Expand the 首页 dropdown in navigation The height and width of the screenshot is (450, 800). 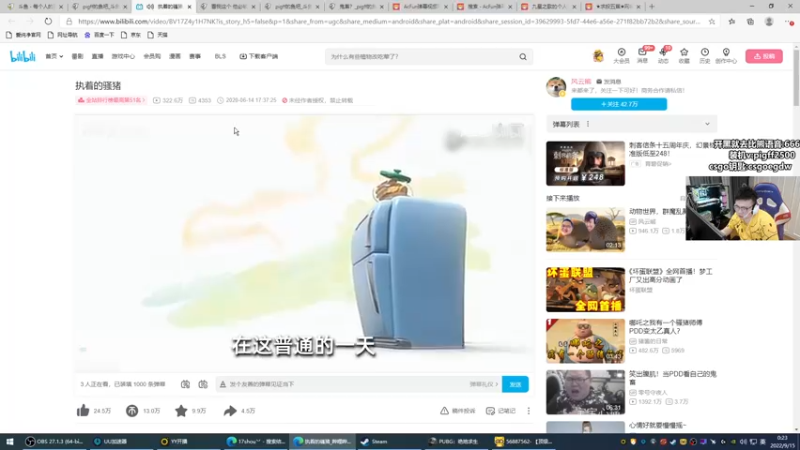click(x=54, y=56)
